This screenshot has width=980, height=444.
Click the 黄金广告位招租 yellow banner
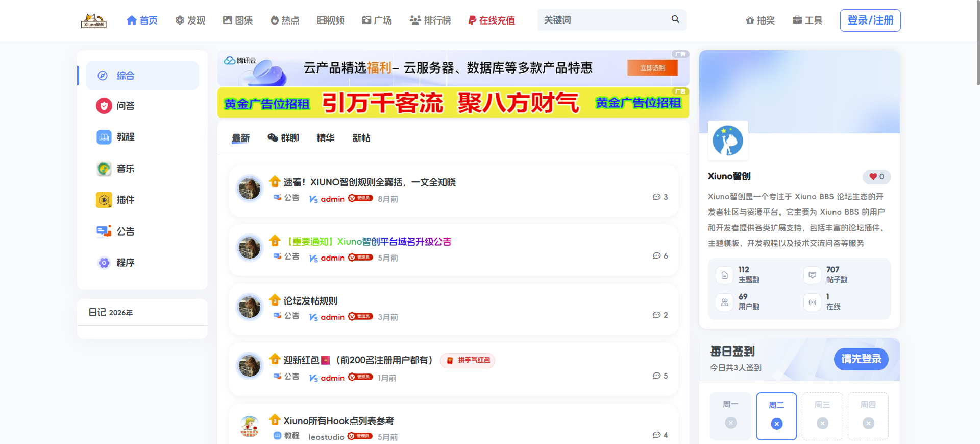coord(453,103)
